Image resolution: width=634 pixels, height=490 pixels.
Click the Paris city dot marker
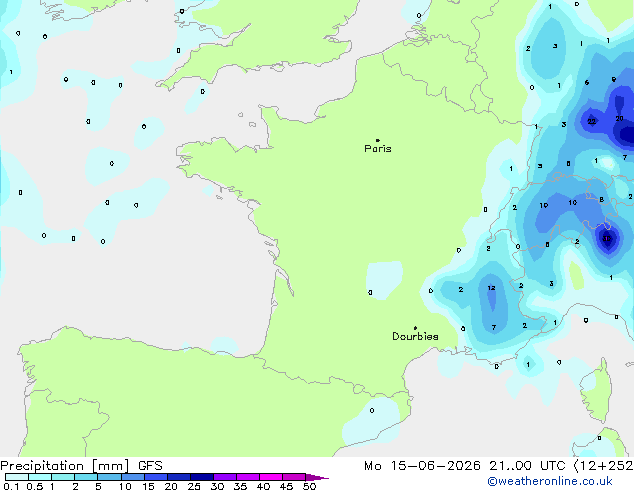tap(378, 140)
